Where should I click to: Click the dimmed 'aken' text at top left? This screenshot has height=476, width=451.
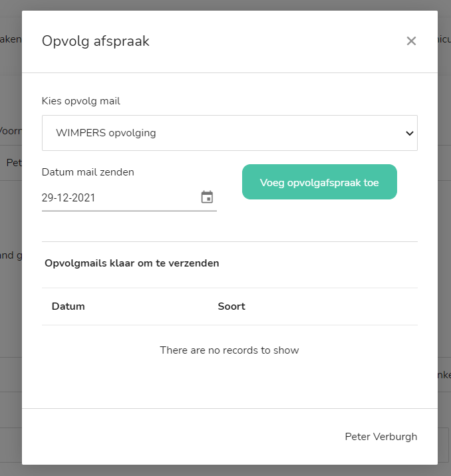point(10,39)
